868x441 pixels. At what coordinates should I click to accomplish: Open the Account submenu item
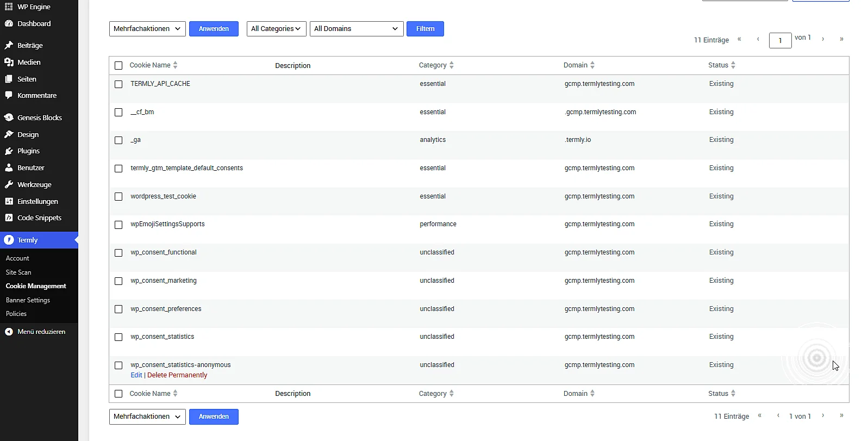(17, 258)
